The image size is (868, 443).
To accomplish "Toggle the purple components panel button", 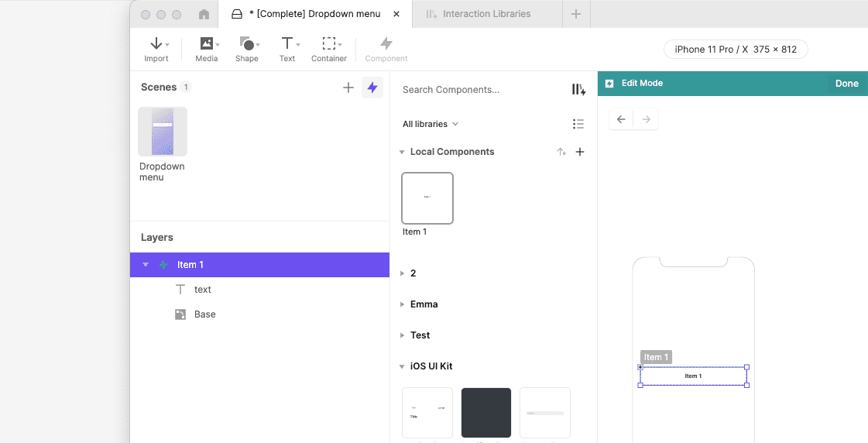I will [x=372, y=88].
